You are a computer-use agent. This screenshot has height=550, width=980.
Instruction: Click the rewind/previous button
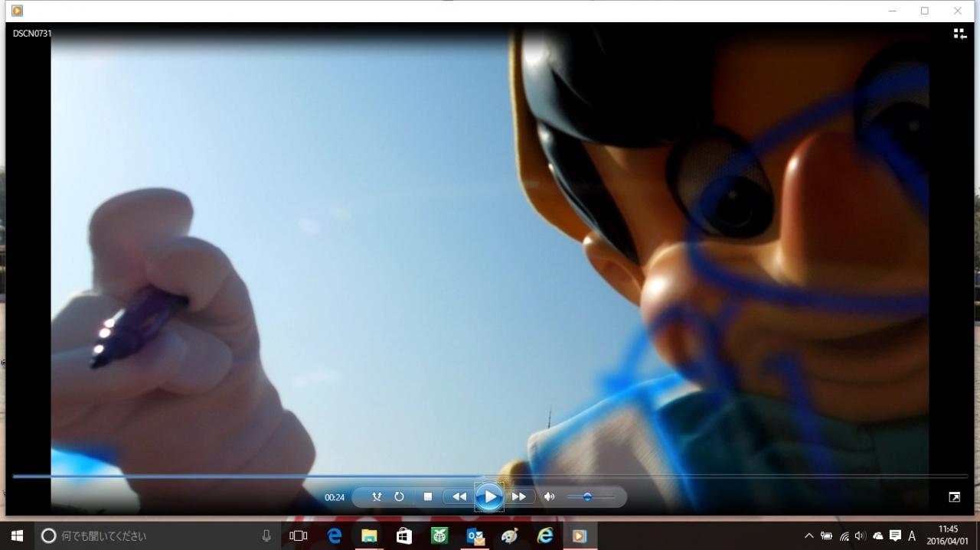pyautogui.click(x=459, y=496)
